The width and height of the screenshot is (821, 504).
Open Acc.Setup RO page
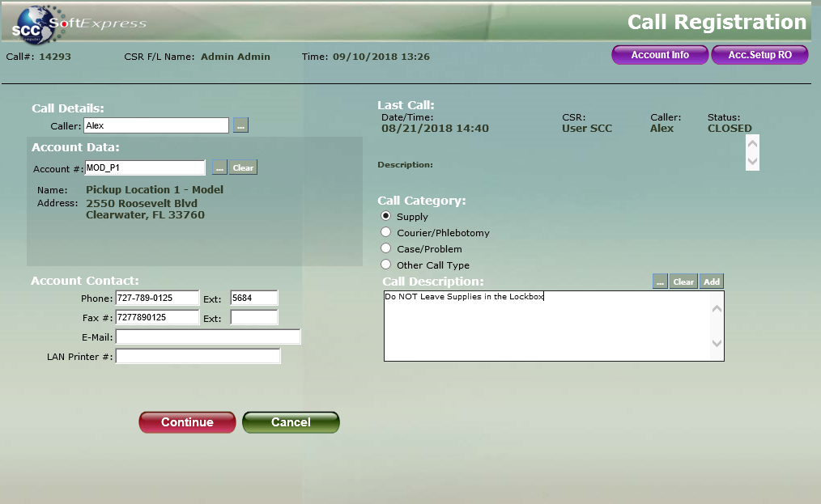point(759,55)
